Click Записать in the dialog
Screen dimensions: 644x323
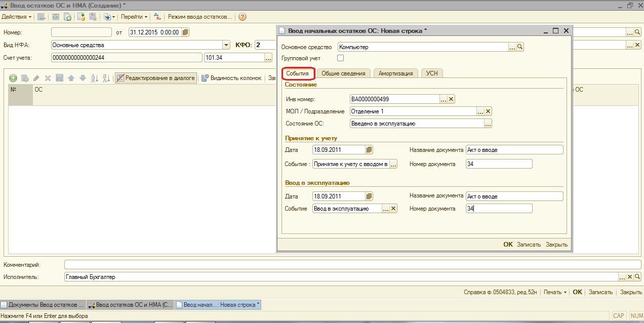click(529, 245)
